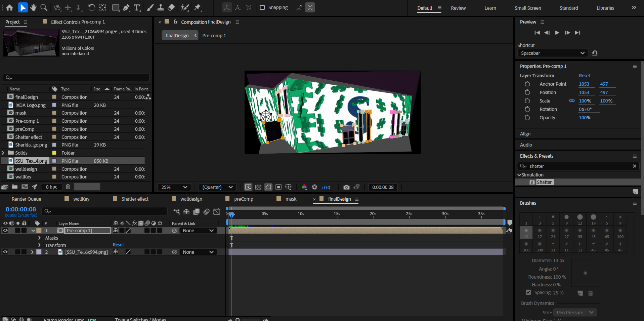This screenshot has width=644, height=321.
Task: Uncheck Spacing in the Brushes panel
Action: [528, 292]
